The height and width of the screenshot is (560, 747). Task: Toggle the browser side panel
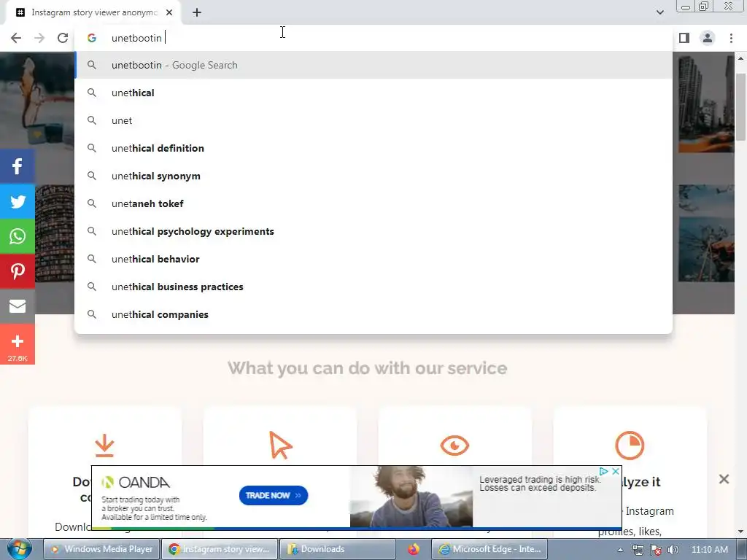pos(684,38)
